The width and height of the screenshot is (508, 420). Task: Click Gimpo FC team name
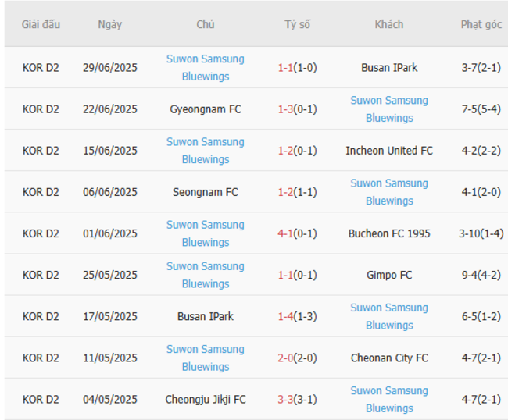388,275
